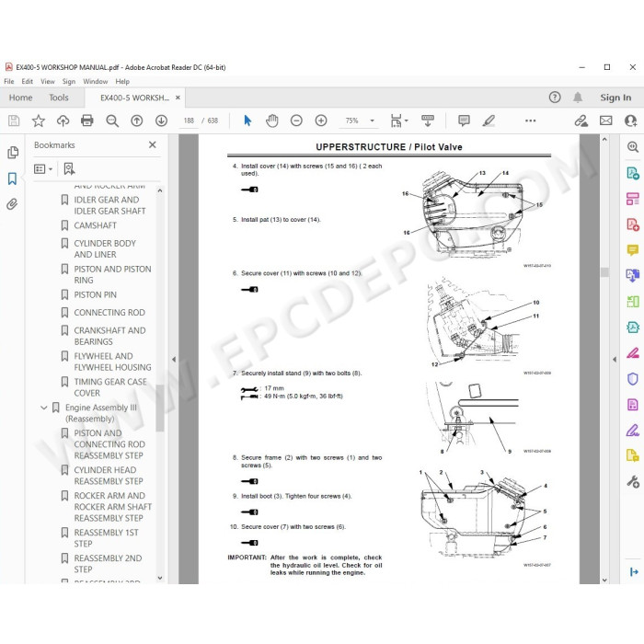Open Help question mark icon
Viewport: 644px width, 644px height.
coord(555,98)
